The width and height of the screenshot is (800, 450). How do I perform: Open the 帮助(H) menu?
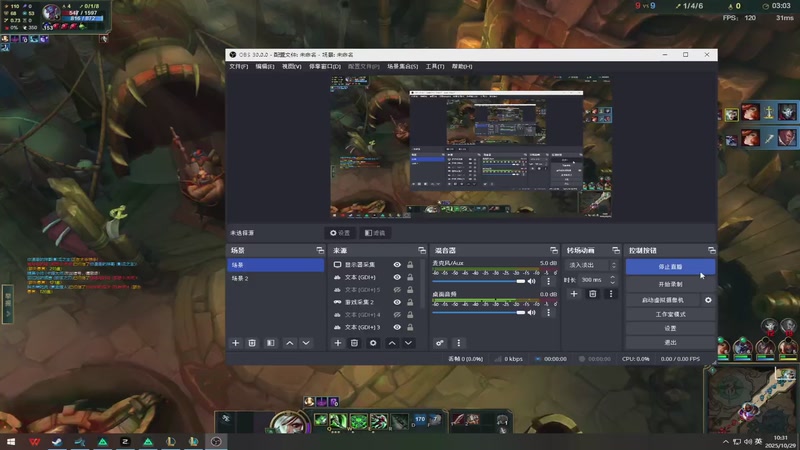tap(462, 66)
